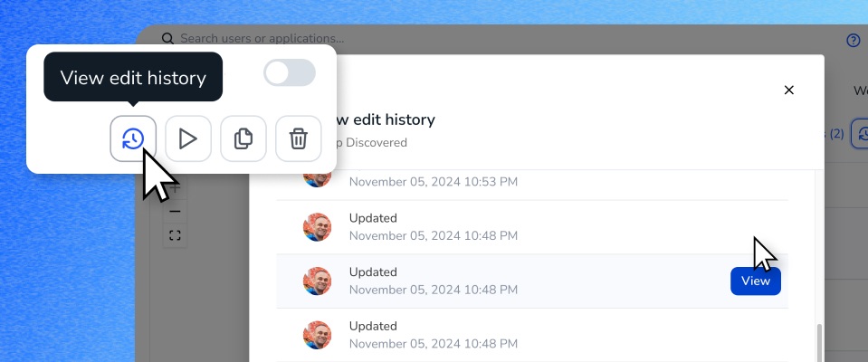This screenshot has height=362, width=868.
Task: Click the blue View button
Action: 756,281
